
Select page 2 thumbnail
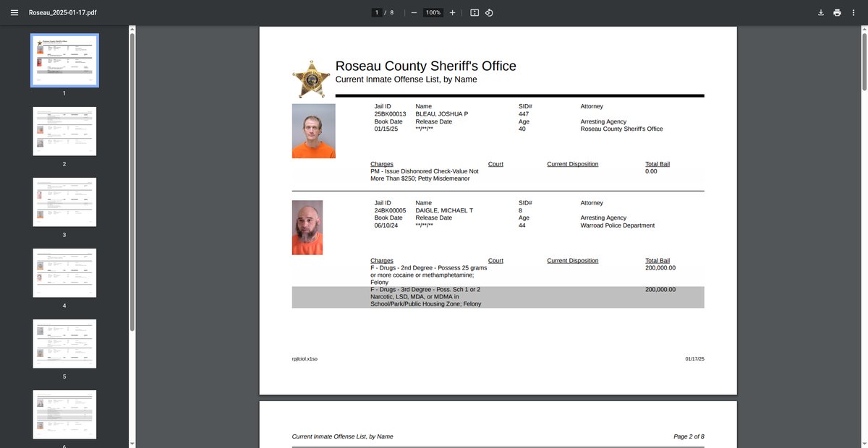(x=64, y=132)
